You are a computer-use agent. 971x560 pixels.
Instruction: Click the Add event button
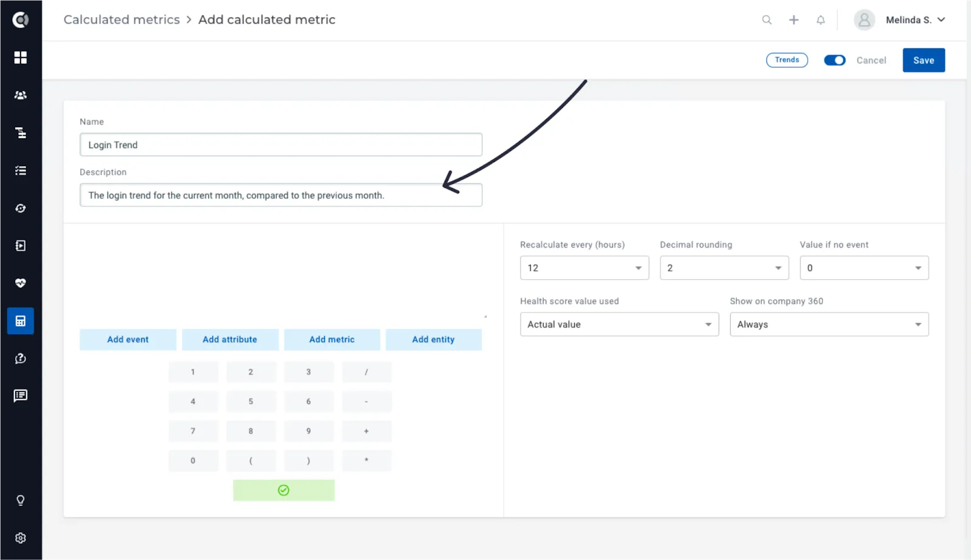coord(128,340)
